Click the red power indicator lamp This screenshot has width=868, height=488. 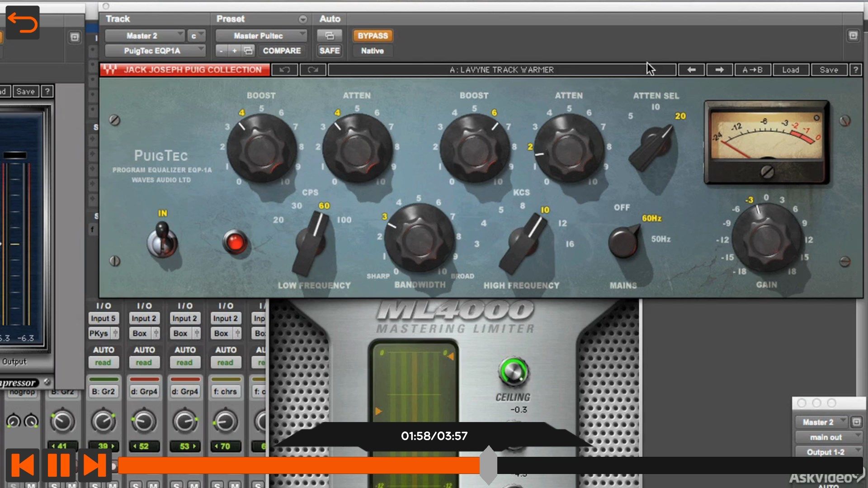click(235, 242)
